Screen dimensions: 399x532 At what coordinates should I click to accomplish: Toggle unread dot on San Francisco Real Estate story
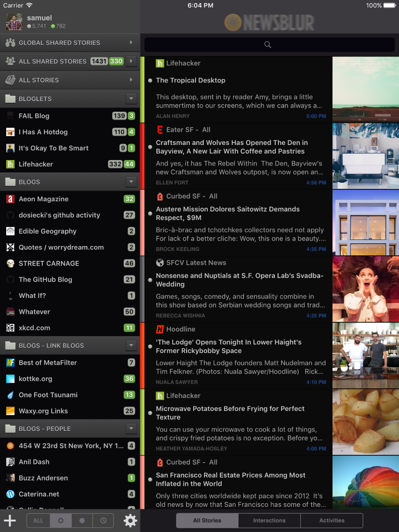coord(150,479)
